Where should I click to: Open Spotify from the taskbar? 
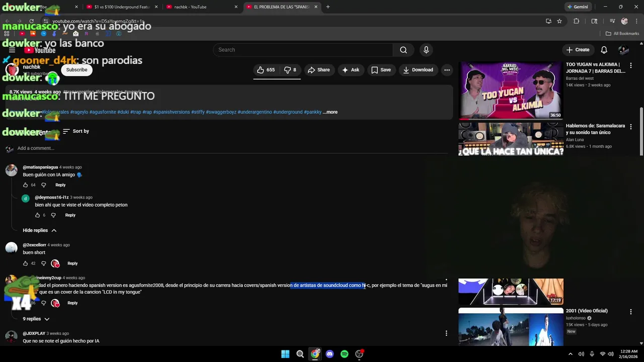click(x=344, y=354)
